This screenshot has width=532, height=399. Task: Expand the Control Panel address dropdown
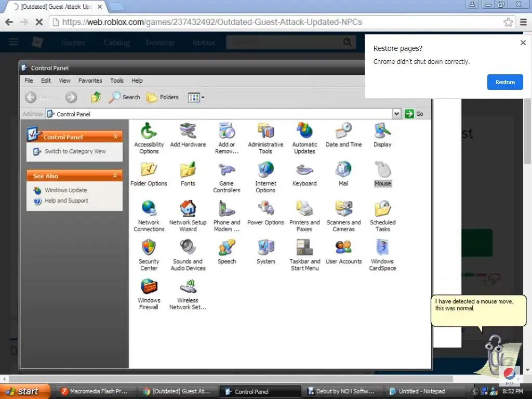coord(396,114)
